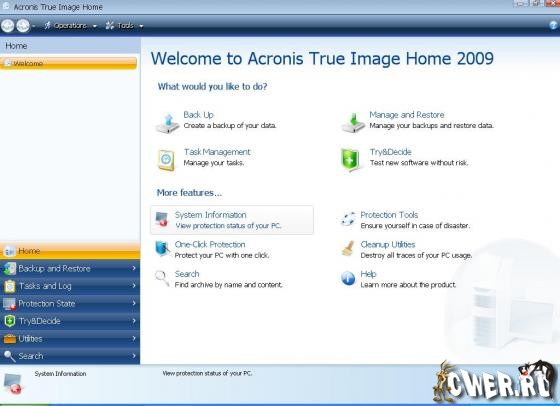560x406 pixels.
Task: Open the Task Management link
Action: (217, 152)
